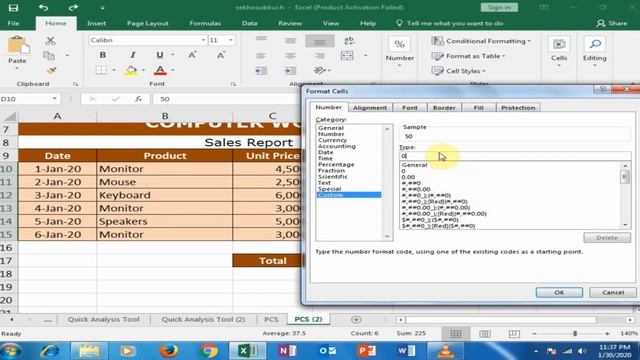Increase indent icon in Alignment group
Screen dimensions: 640x360
[290, 71]
